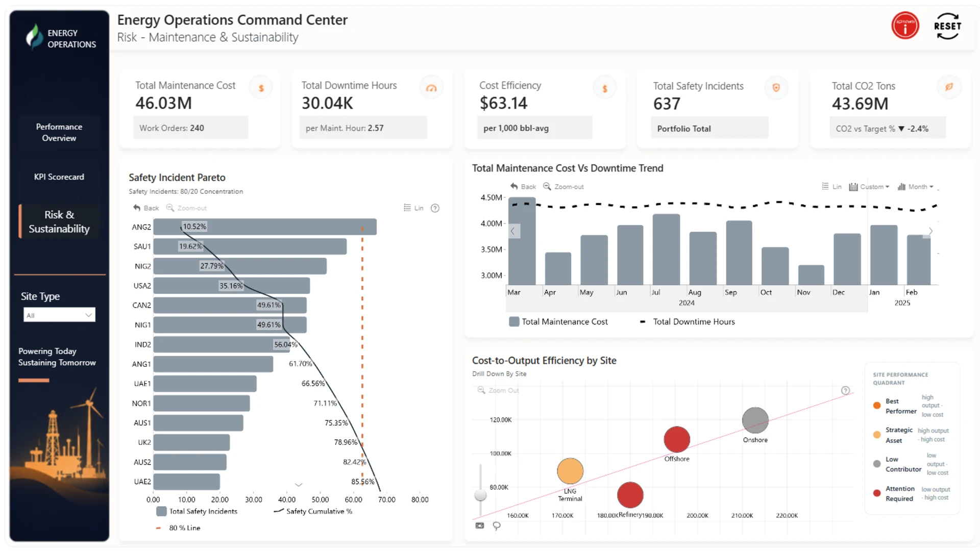Image resolution: width=980 pixels, height=551 pixels.
Task: Toggle Lin scale on Safety Incident Pareto
Action: (413, 208)
